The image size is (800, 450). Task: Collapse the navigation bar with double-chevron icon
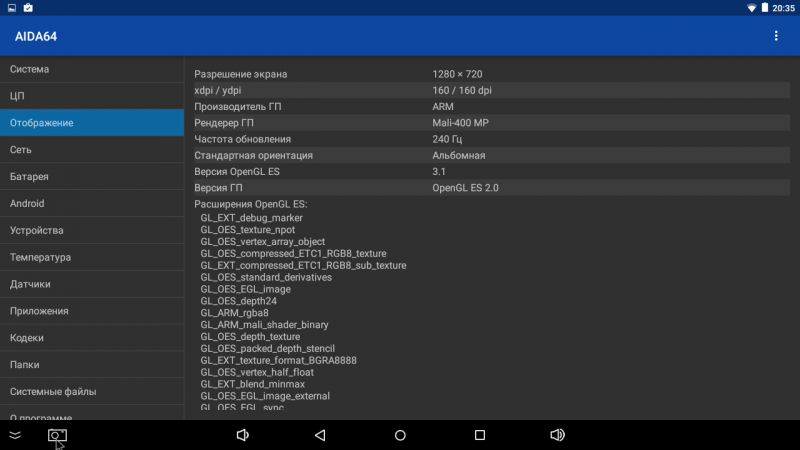pyautogui.click(x=15, y=435)
